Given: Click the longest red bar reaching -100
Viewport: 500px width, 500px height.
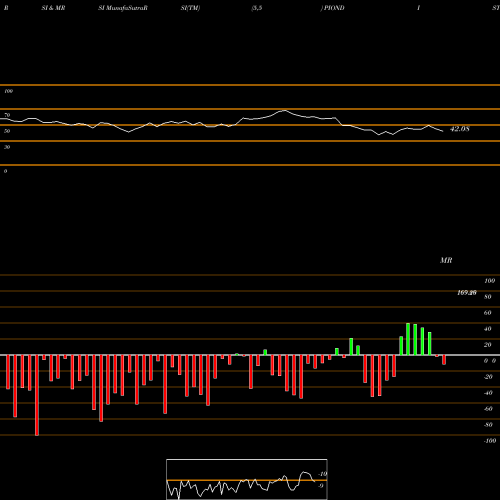Looking at the screenshot, I should point(37,395).
